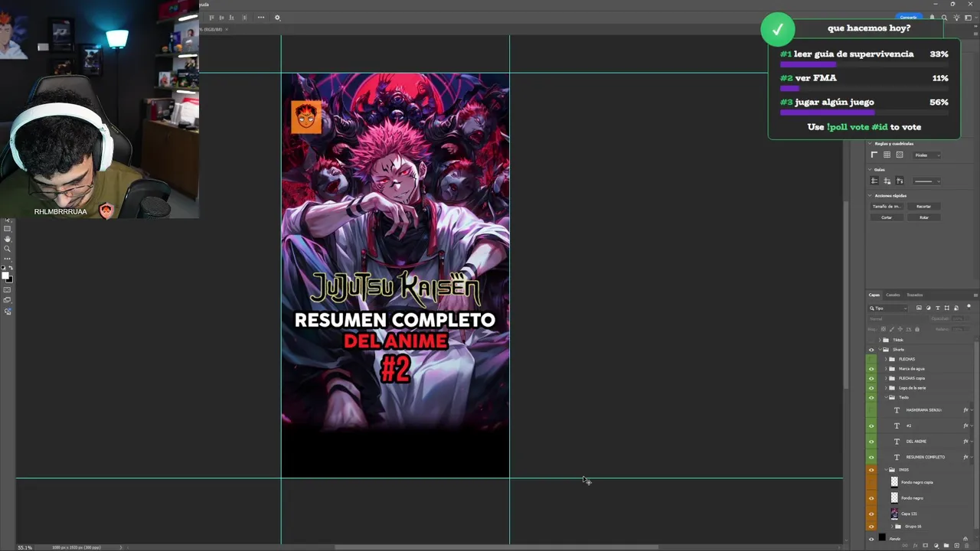Click the ruler corner icon under Reglas y cuadrículas
Viewport: 980px width, 551px height.
(x=874, y=155)
